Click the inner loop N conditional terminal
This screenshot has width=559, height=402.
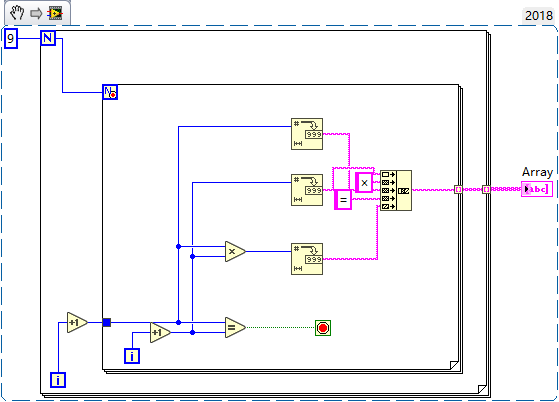coord(110,92)
